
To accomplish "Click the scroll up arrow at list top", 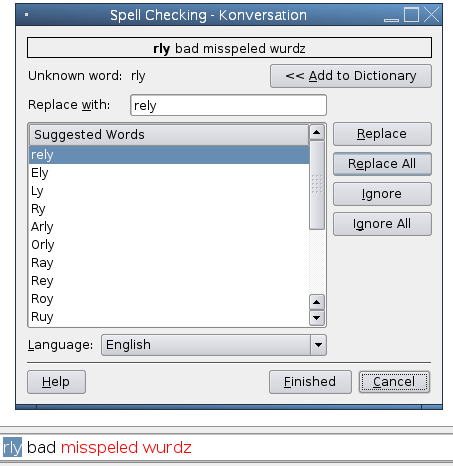I will coord(317,132).
